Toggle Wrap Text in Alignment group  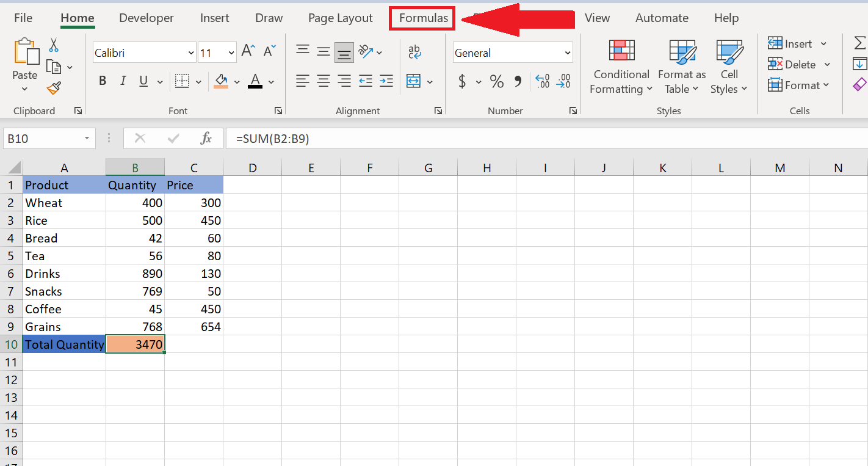414,53
